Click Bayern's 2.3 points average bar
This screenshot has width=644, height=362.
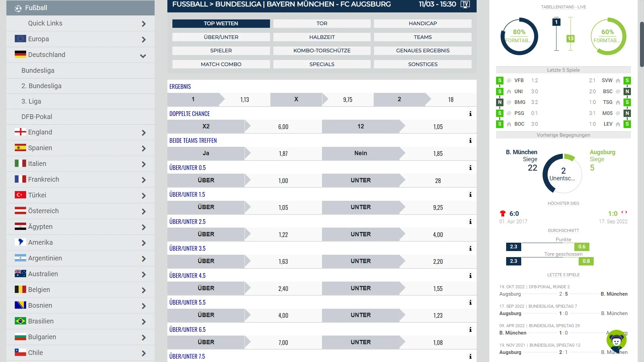pos(514,247)
